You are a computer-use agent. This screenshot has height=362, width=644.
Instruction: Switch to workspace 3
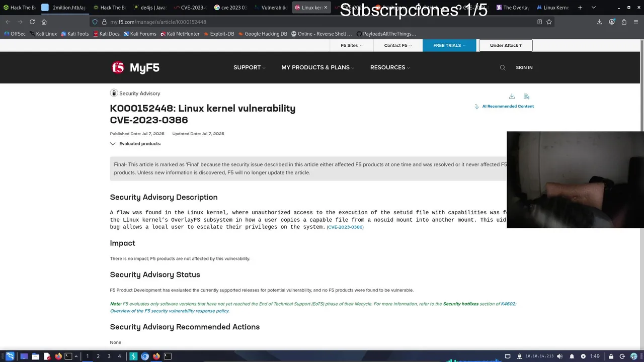(x=109, y=356)
